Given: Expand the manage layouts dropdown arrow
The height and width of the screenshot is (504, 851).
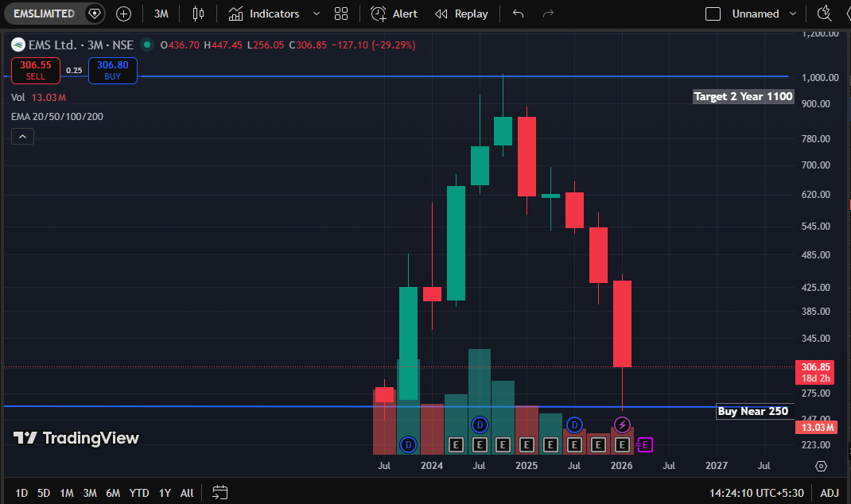Looking at the screenshot, I should click(793, 14).
